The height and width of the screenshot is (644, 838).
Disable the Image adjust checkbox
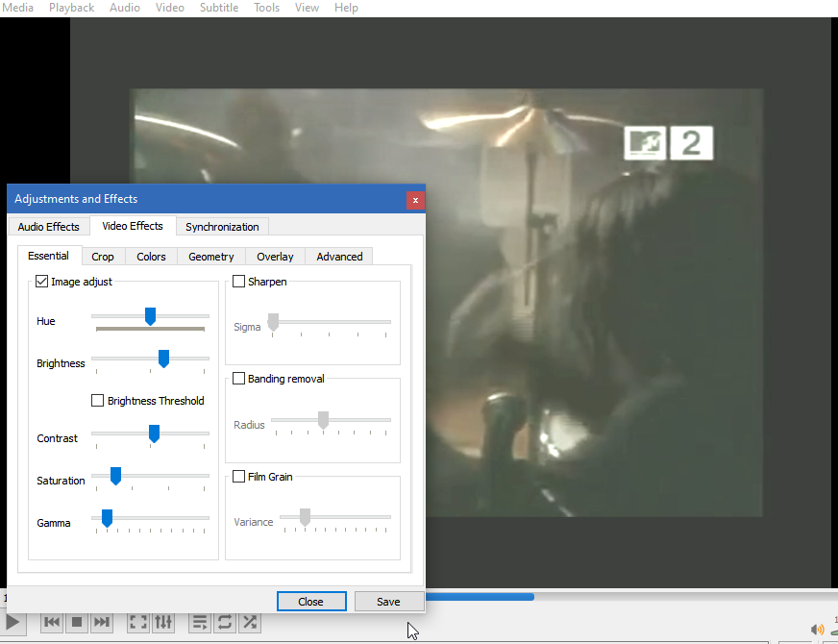click(41, 281)
